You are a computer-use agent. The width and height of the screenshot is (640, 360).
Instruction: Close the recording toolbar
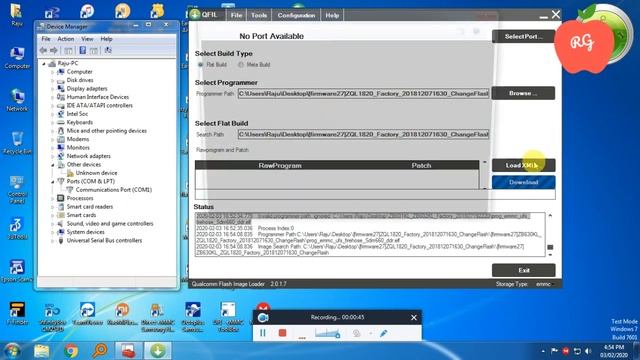point(413,318)
